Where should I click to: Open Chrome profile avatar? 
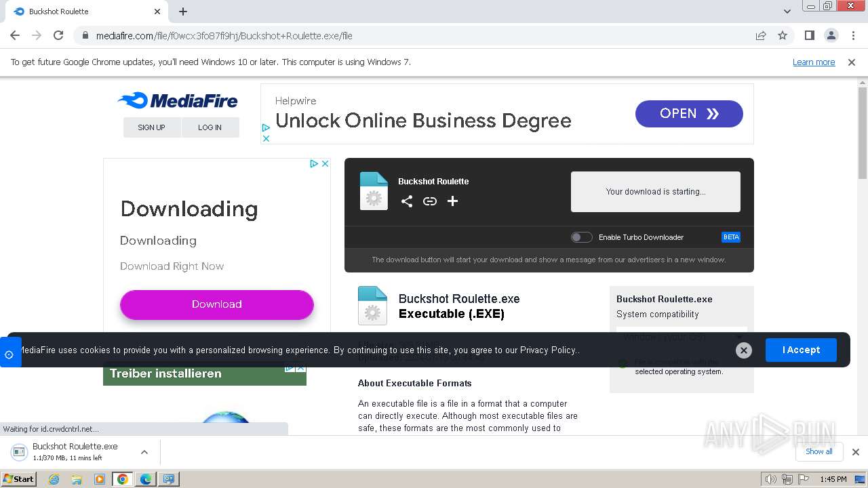click(x=831, y=35)
